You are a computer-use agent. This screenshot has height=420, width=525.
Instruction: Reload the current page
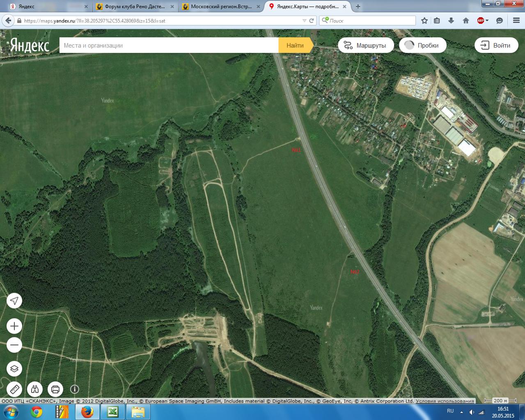(x=312, y=21)
